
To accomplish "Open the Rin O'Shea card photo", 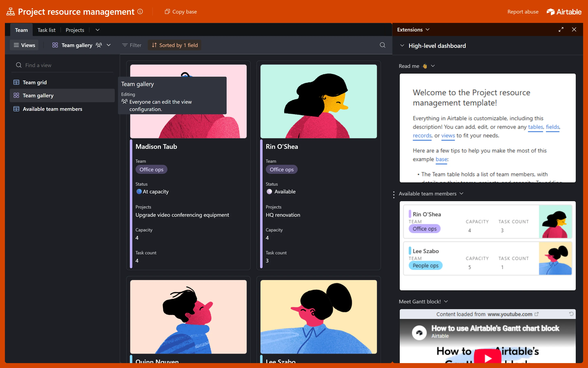I will click(x=318, y=101).
